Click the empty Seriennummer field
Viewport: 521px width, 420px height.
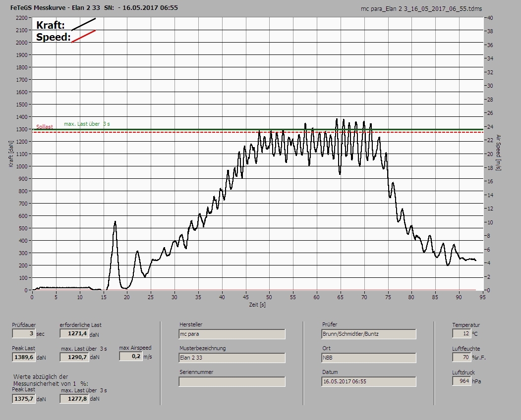coord(232,381)
